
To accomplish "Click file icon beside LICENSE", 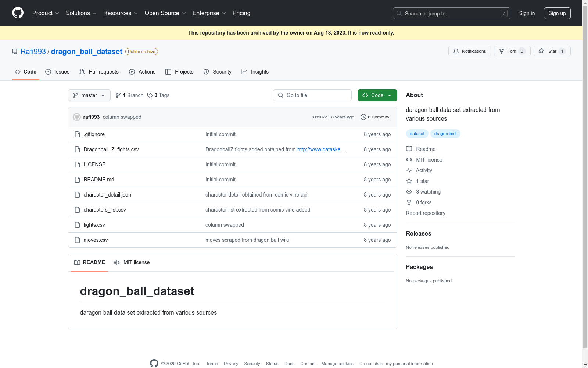I will 77,164.
